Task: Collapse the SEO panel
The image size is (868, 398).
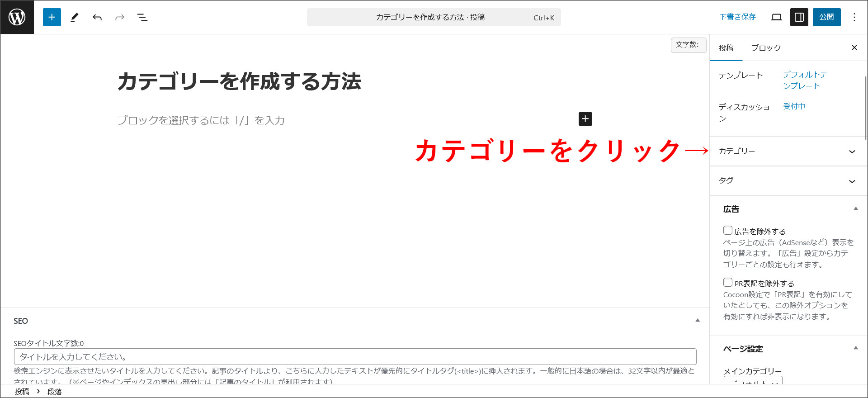Action: tap(697, 321)
